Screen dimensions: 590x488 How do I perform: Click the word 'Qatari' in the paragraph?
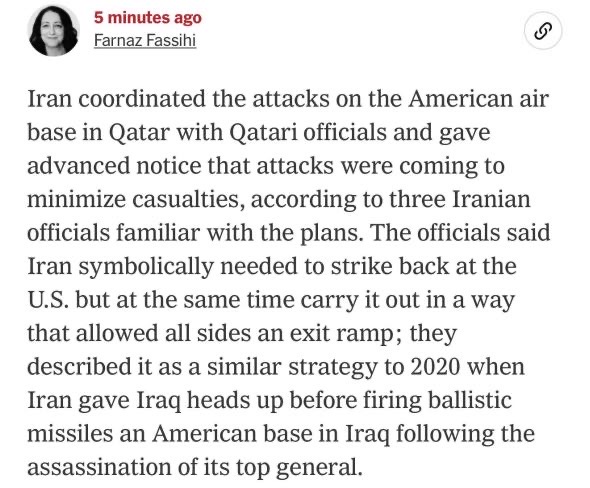coord(263,133)
